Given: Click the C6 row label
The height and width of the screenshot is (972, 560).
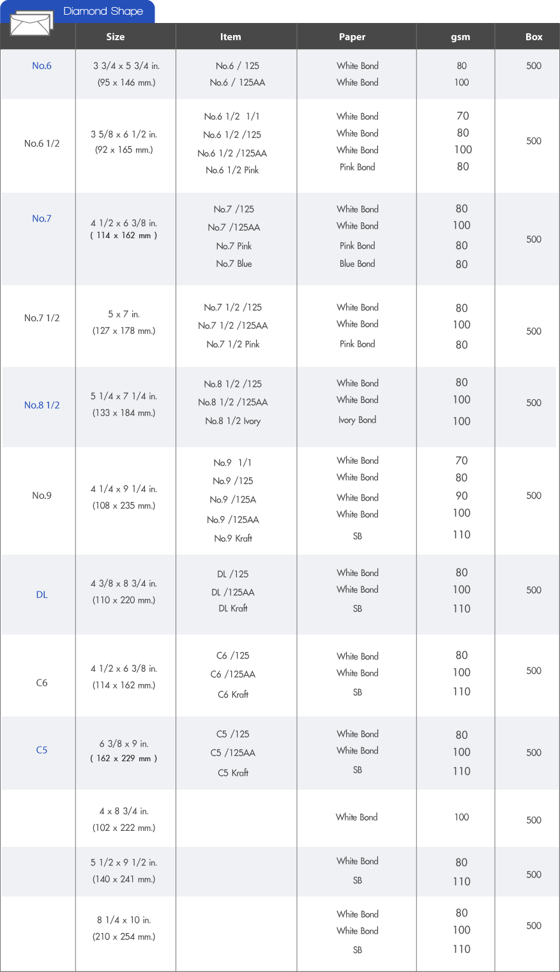Looking at the screenshot, I should click(42, 683).
